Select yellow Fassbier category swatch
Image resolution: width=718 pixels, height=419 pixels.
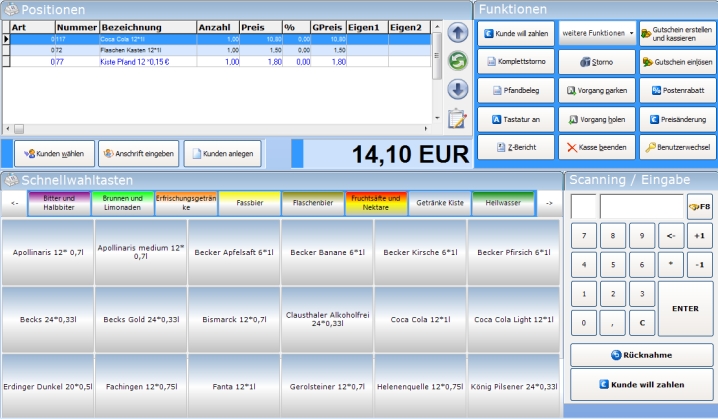tap(249, 202)
